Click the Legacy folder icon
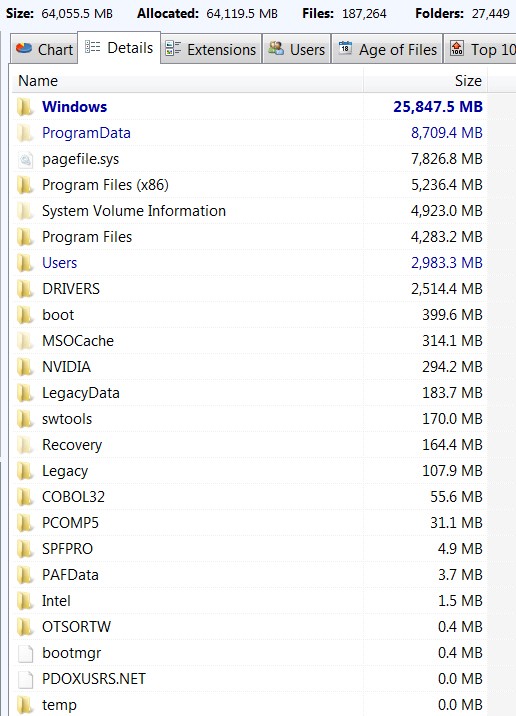516x716 pixels. pos(25,471)
